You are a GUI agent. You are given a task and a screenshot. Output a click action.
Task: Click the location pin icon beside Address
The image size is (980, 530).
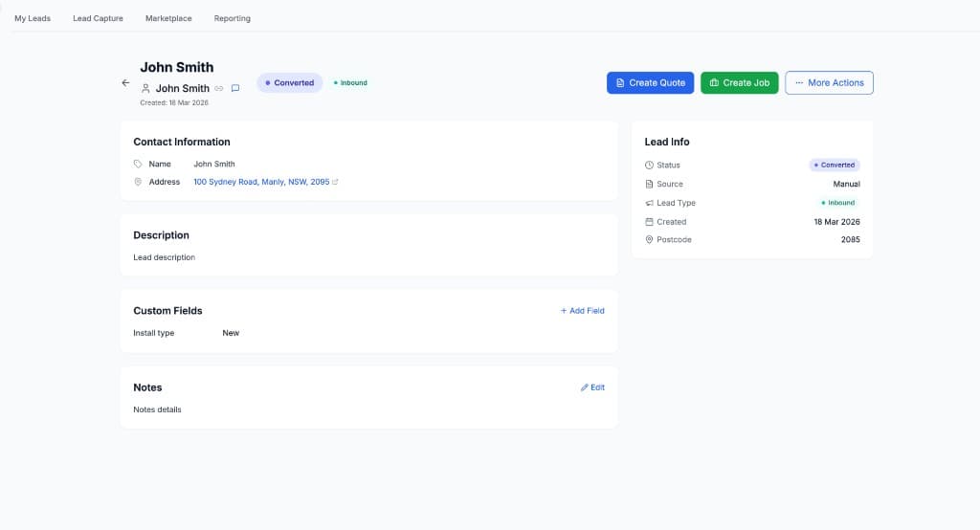(138, 182)
